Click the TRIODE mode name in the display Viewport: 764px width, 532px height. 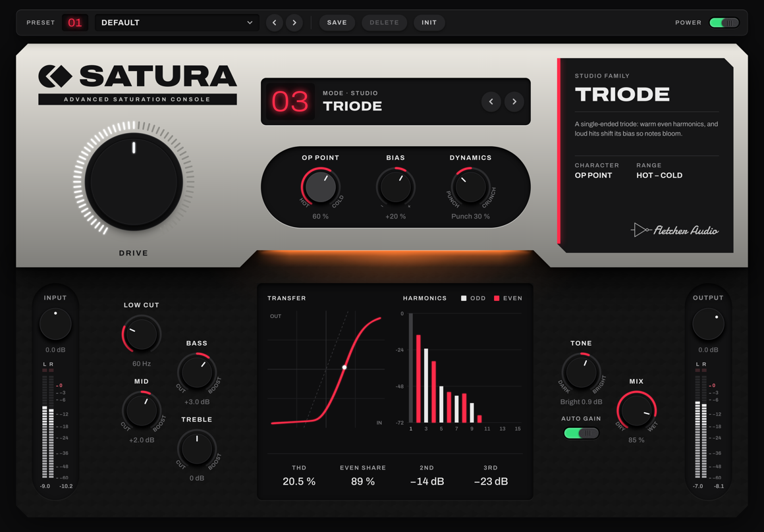point(352,106)
